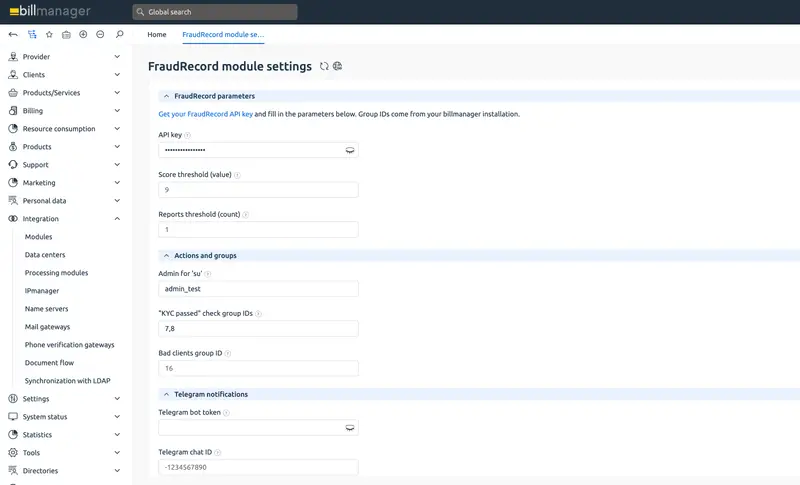Screen dimensions: 800x485
Task: Click the Billing menu icon
Action: click(x=13, y=111)
